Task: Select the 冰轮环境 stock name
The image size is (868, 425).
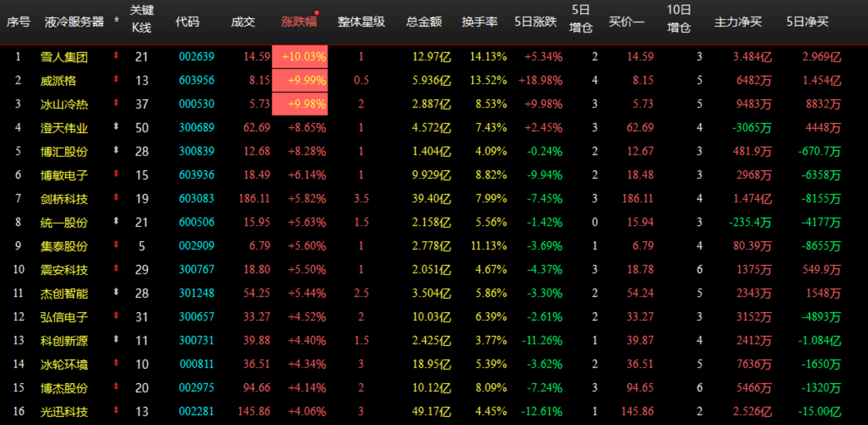Action: (64, 364)
